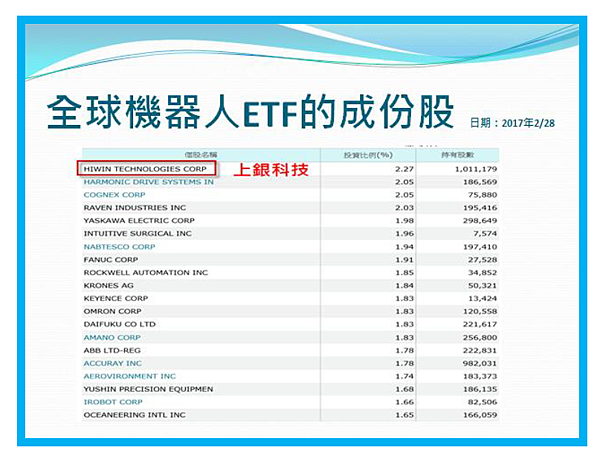The height and width of the screenshot is (462, 600).
Task: Select the RAVEN INDUSTRIES INC row
Action: (129, 208)
